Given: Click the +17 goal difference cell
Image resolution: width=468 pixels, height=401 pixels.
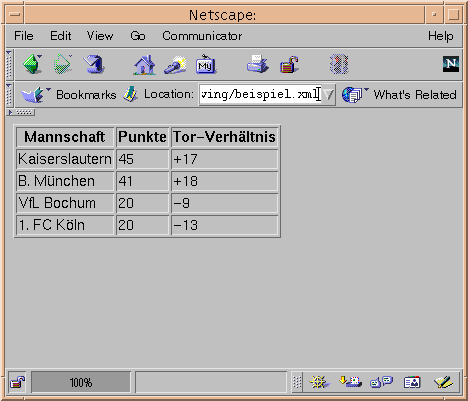Looking at the screenshot, I should pyautogui.click(x=224, y=159).
